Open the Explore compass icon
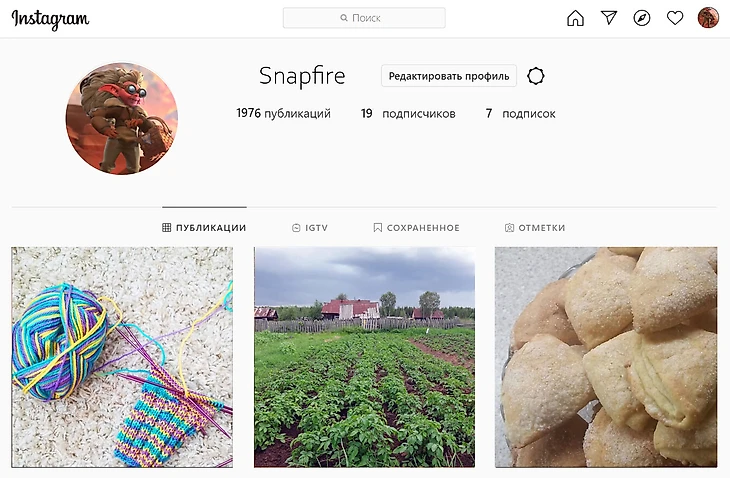The width and height of the screenshot is (730, 478). [642, 18]
